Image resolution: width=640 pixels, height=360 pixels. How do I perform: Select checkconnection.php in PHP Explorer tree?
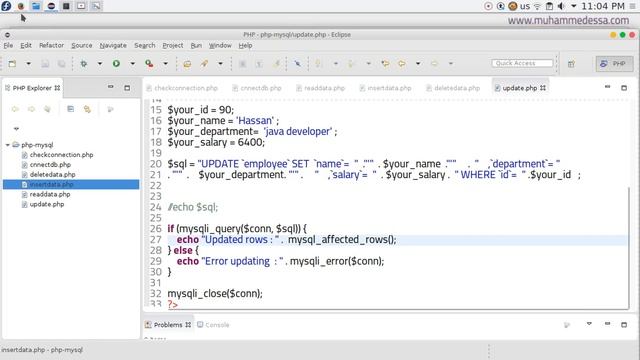61,155
